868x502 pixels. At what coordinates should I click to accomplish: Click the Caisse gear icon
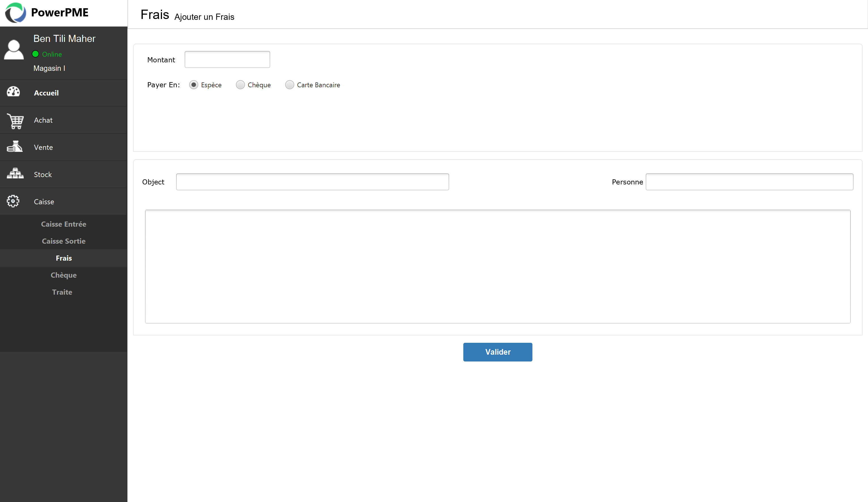pyautogui.click(x=13, y=201)
